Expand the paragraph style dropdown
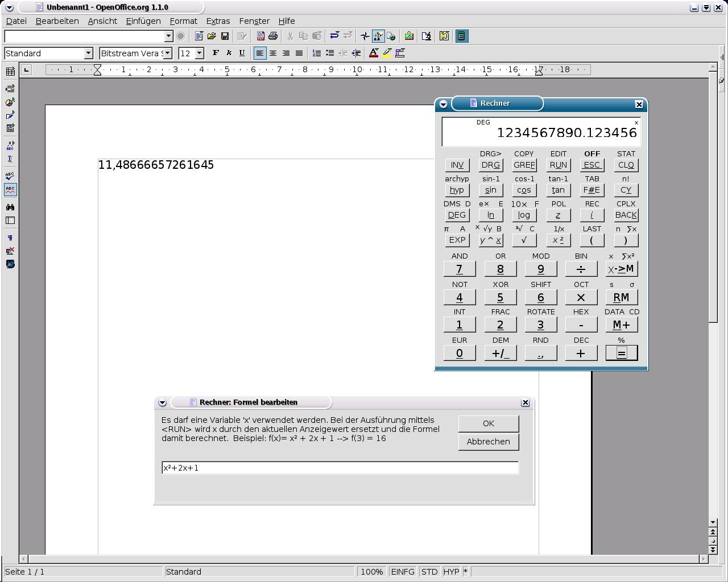Viewport: 728px width, 582px height. tap(88, 53)
